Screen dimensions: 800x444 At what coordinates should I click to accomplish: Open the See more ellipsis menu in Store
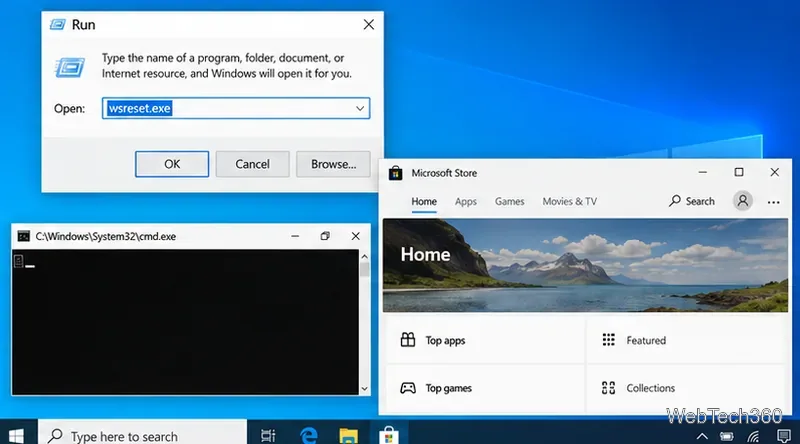tap(773, 202)
